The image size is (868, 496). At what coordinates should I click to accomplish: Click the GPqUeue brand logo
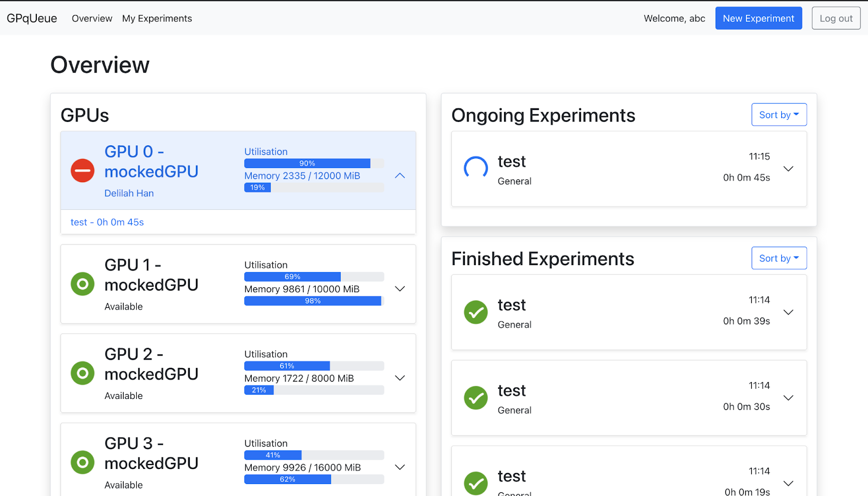pos(32,18)
